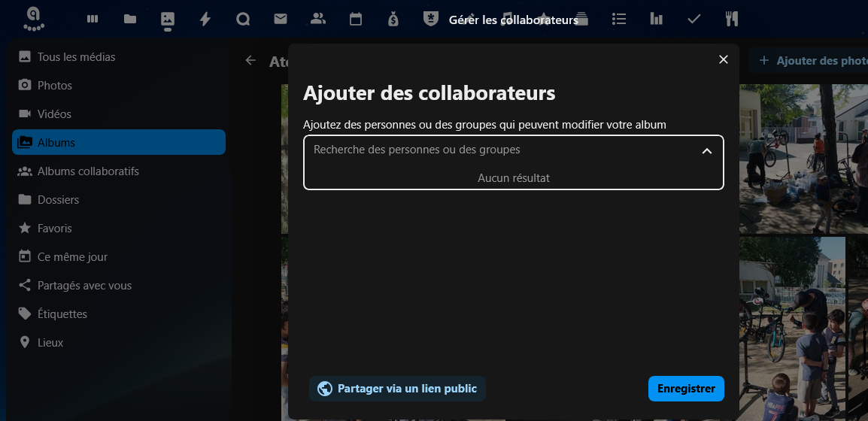
Task: Select Albums collaboratifs in the sidebar
Action: coord(88,171)
